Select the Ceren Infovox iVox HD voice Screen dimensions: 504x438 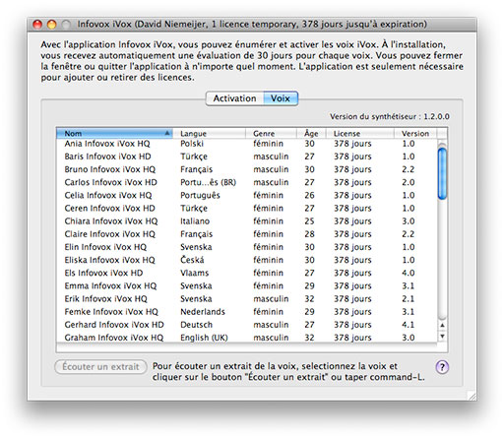(x=247, y=209)
